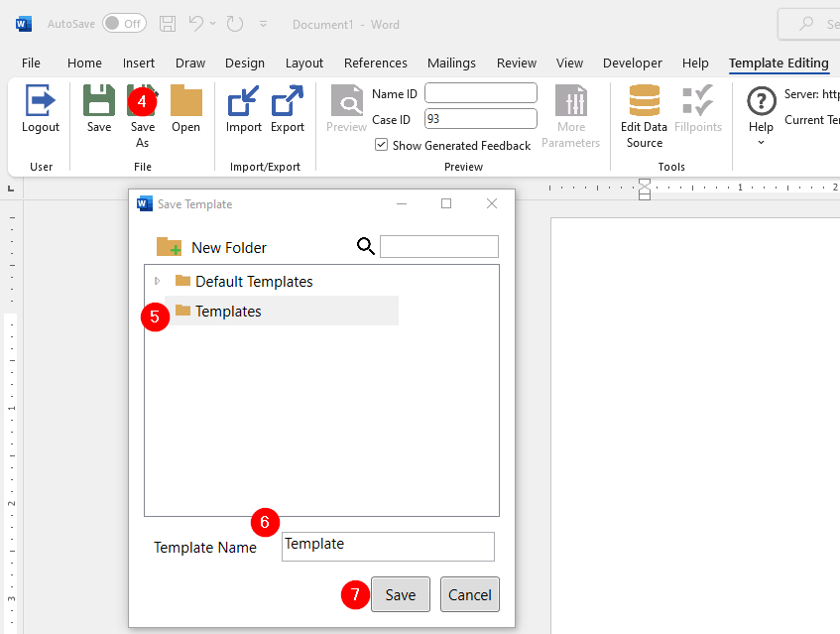
Task: Uncheck the Show Generated Feedback checkbox
Action: [381, 145]
